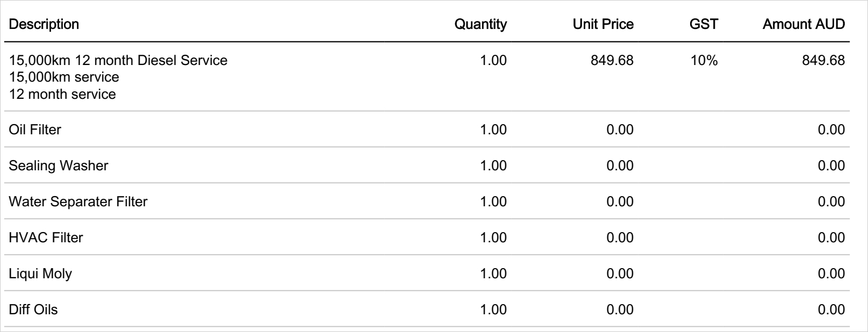The image size is (868, 332).
Task: Select the Diff Oils description
Action: click(x=33, y=309)
